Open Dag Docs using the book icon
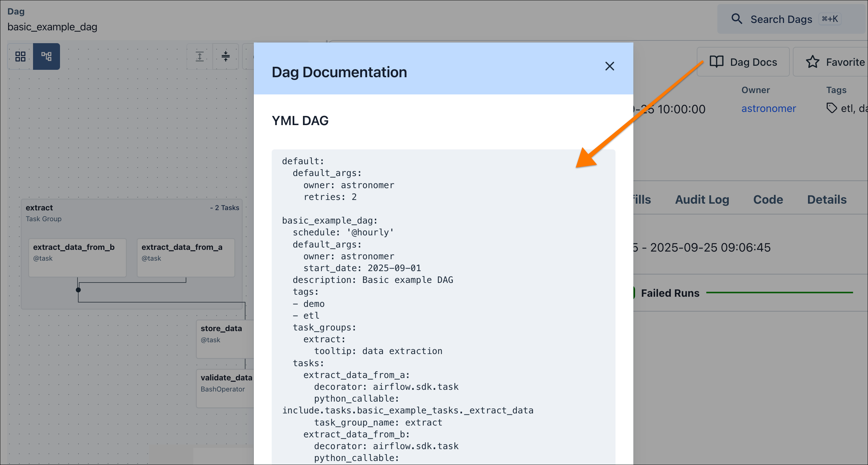Viewport: 868px width, 465px height. coord(716,61)
